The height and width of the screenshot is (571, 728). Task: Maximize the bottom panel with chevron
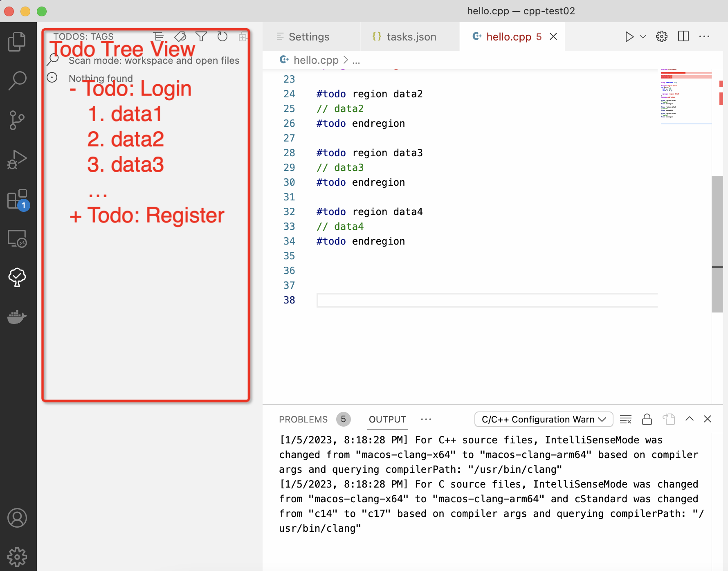coord(690,419)
